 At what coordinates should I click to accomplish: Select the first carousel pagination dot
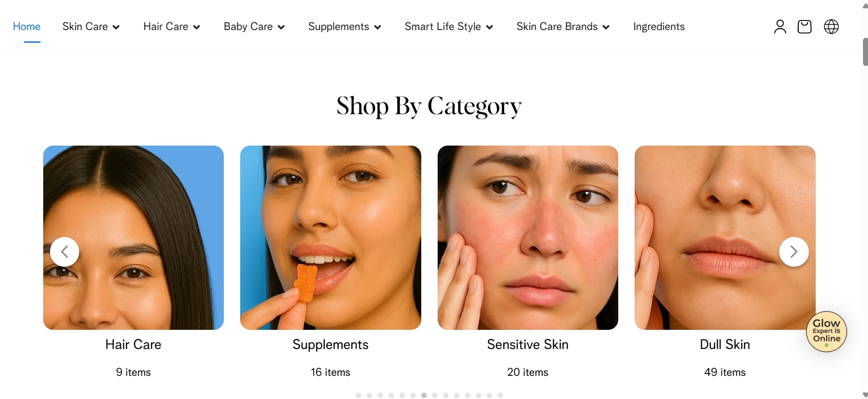coord(358,395)
